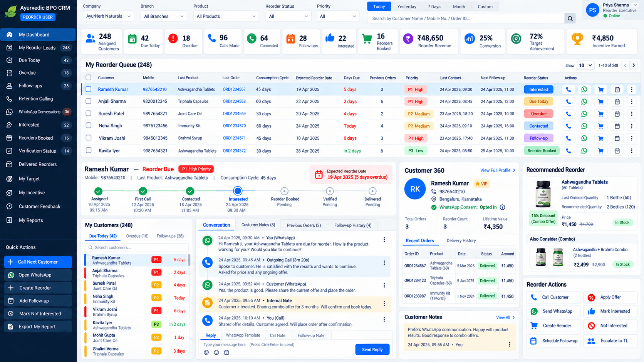The height and width of the screenshot is (362, 644).
Task: Click phone icon in Kavita Iyer row
Action: pyautogui.click(x=568, y=151)
